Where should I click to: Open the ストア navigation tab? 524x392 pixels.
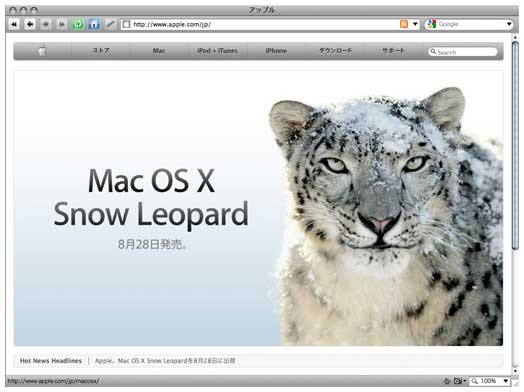[101, 51]
